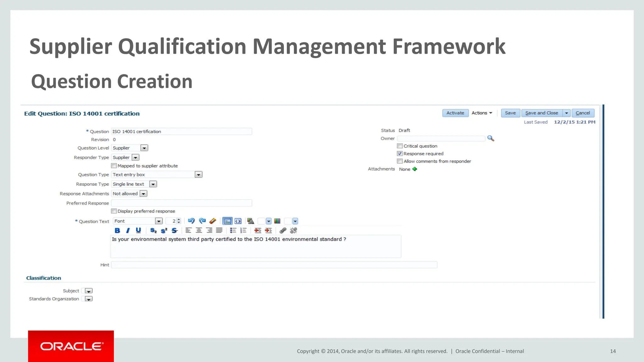Open the Standards Organization dropdown
This screenshot has width=644, height=362.
tap(89, 299)
